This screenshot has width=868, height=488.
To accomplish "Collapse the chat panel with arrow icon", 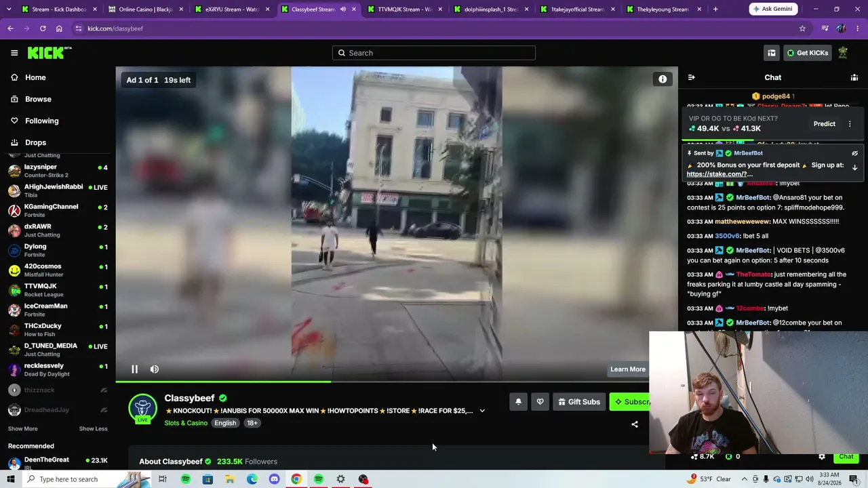I will (x=691, y=77).
